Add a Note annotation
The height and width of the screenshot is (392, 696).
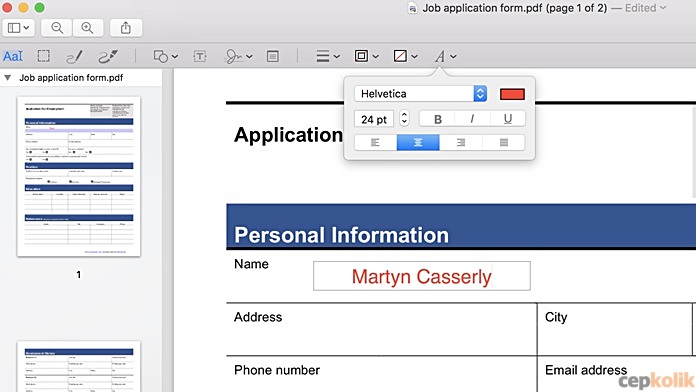coord(273,56)
